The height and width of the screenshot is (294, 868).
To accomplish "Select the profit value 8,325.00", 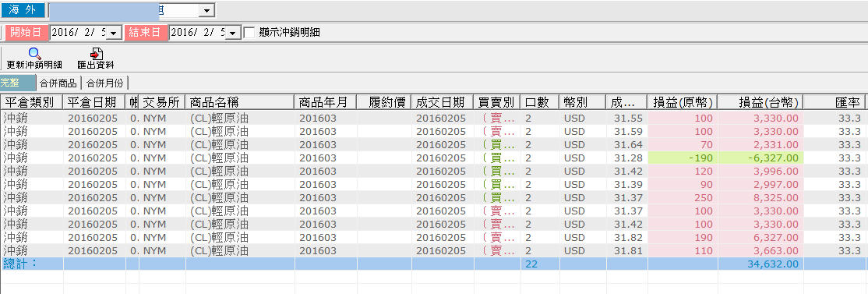I will (x=761, y=197).
